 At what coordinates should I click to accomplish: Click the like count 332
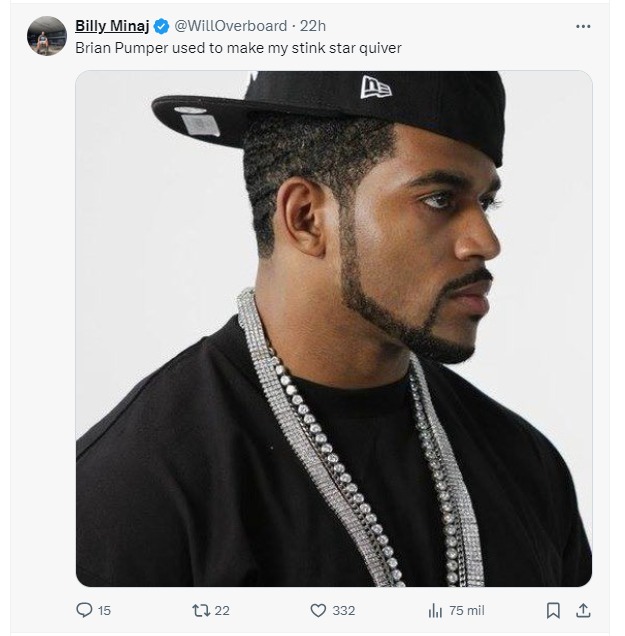pos(344,610)
